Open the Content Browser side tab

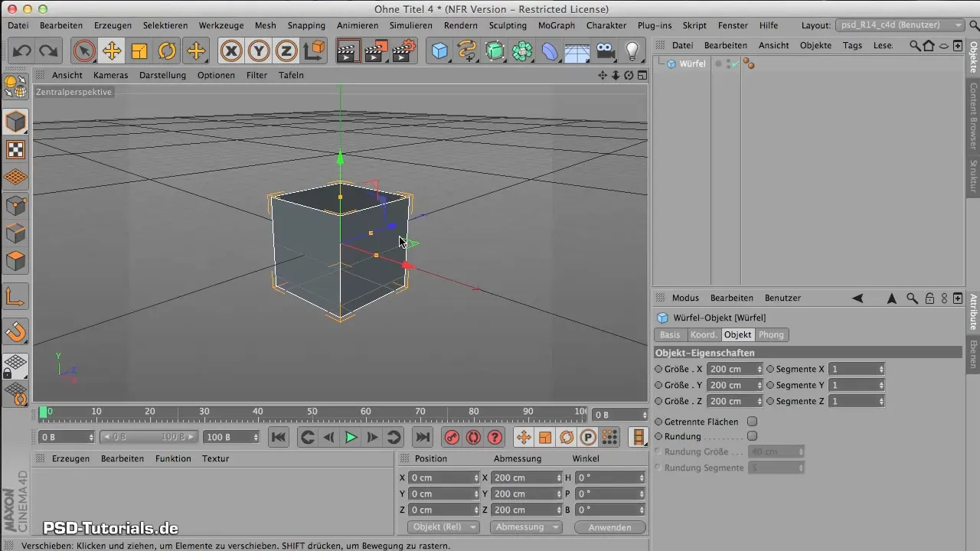tap(973, 116)
